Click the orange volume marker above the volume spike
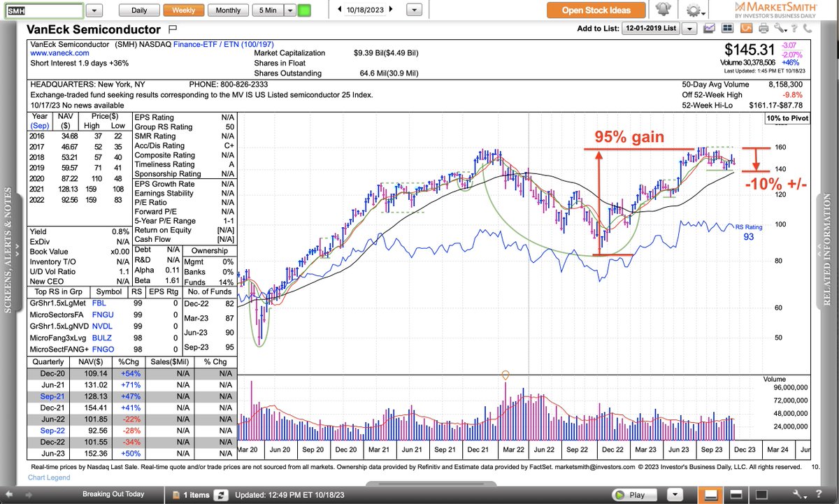The height and width of the screenshot is (504, 839). point(505,375)
